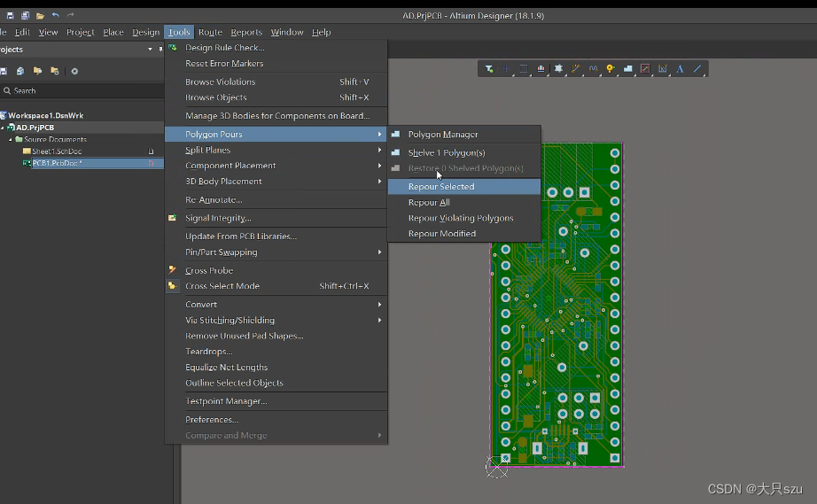817x504 pixels.
Task: Toggle Cross Select Mode
Action: click(x=222, y=286)
